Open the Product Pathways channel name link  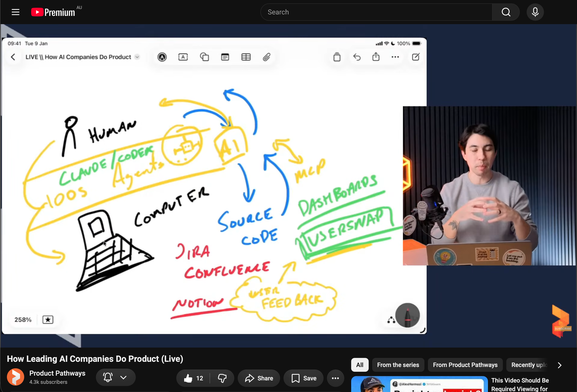point(57,373)
